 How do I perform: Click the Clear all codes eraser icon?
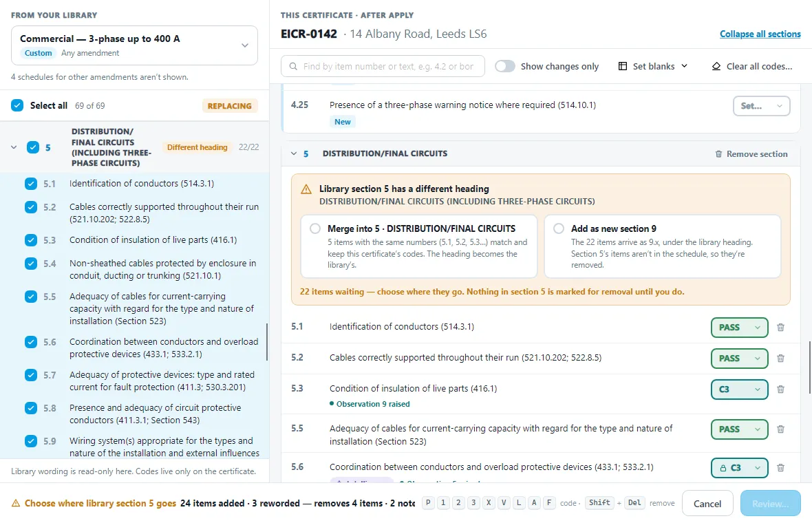point(716,66)
